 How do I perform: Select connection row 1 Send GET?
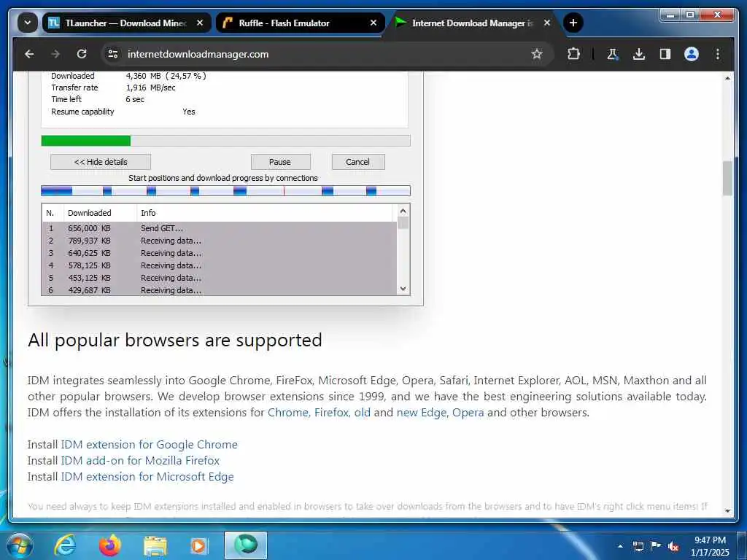pos(219,228)
